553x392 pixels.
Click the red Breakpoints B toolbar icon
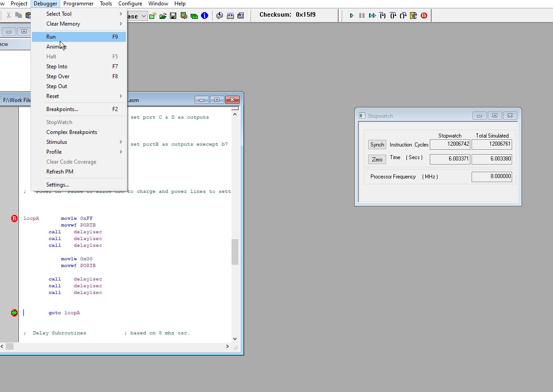[x=424, y=15]
